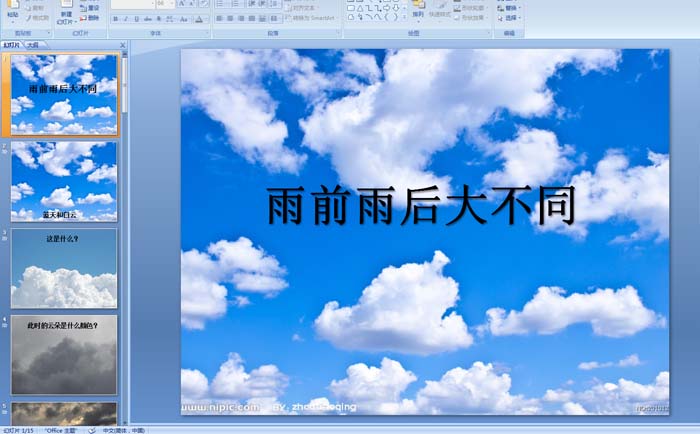Select slide 1 thumbnail 雨前雨后大不同

[64, 95]
